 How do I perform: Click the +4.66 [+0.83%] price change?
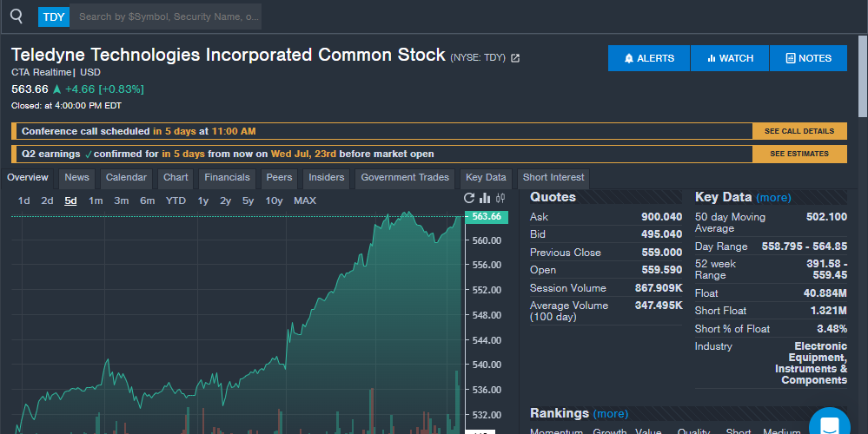104,89
